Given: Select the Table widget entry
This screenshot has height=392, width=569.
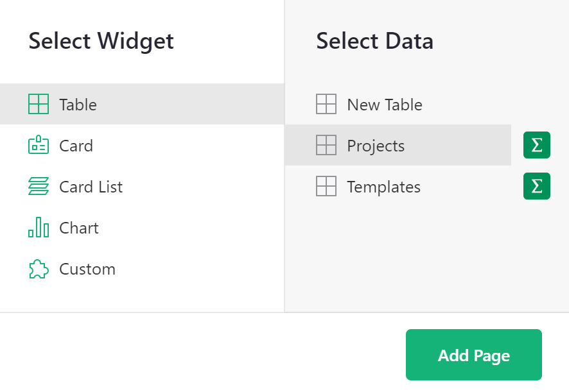Looking at the screenshot, I should [77, 104].
